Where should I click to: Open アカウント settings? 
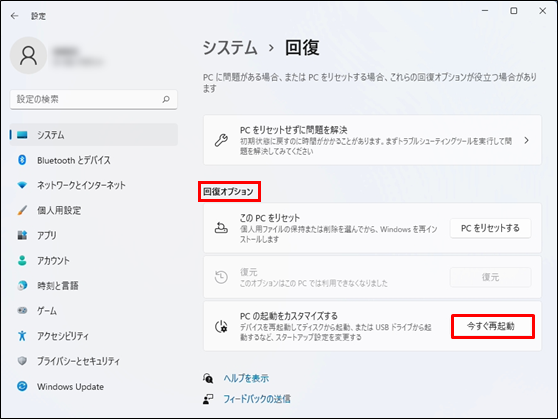[94, 260]
